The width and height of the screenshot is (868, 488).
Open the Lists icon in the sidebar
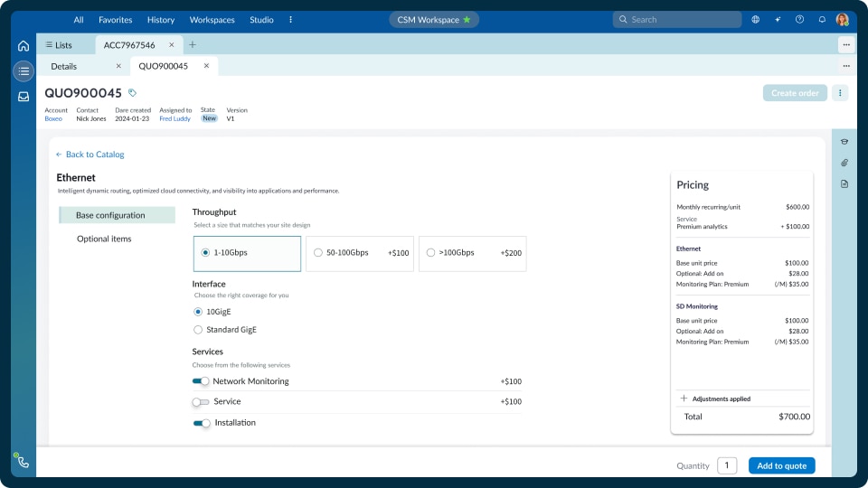pyautogui.click(x=24, y=70)
